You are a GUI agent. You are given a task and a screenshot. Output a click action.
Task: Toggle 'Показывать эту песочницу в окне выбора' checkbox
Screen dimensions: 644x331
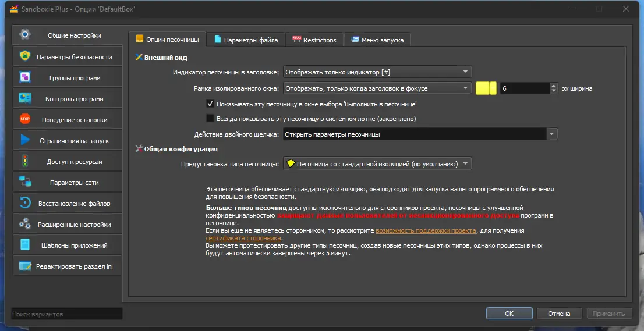tap(210, 104)
